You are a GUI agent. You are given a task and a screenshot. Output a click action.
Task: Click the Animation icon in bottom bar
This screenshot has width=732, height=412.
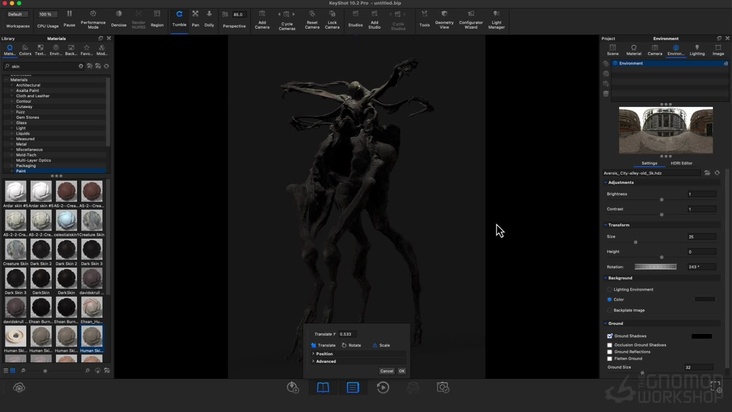383,388
